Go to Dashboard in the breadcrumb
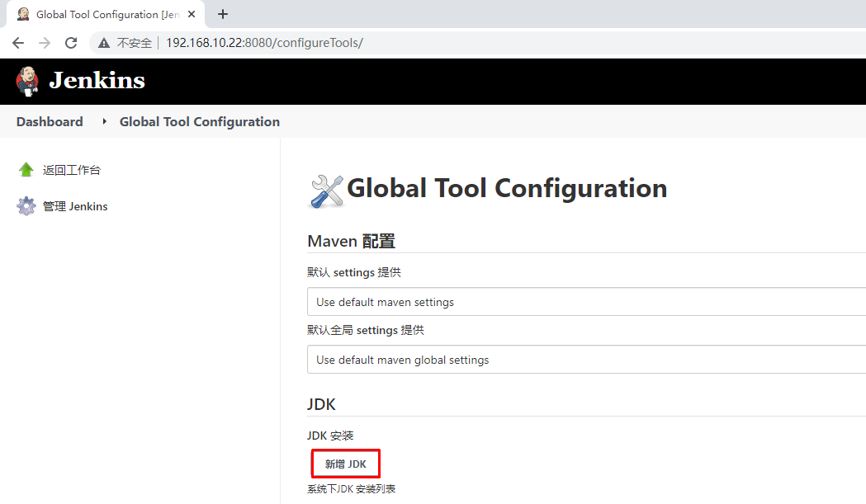The image size is (866, 504). (x=50, y=121)
